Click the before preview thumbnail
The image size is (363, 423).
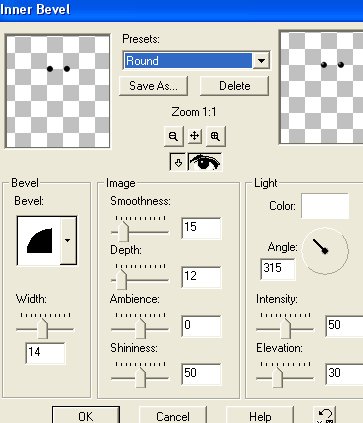tap(58, 91)
